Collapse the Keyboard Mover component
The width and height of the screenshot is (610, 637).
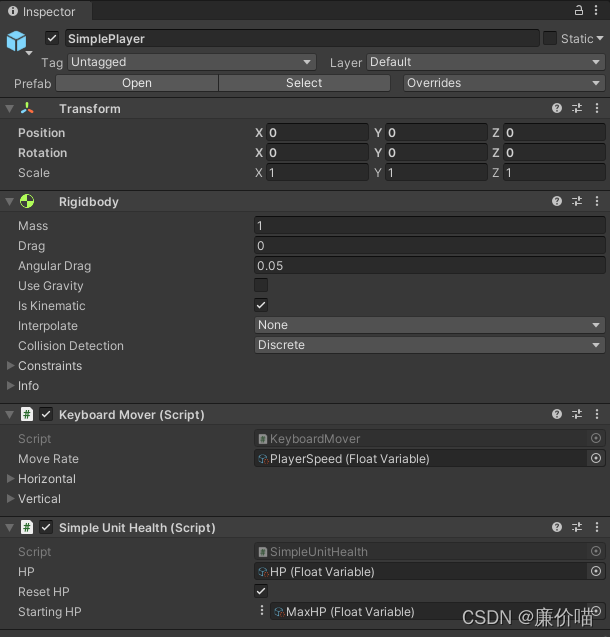tap(10, 414)
